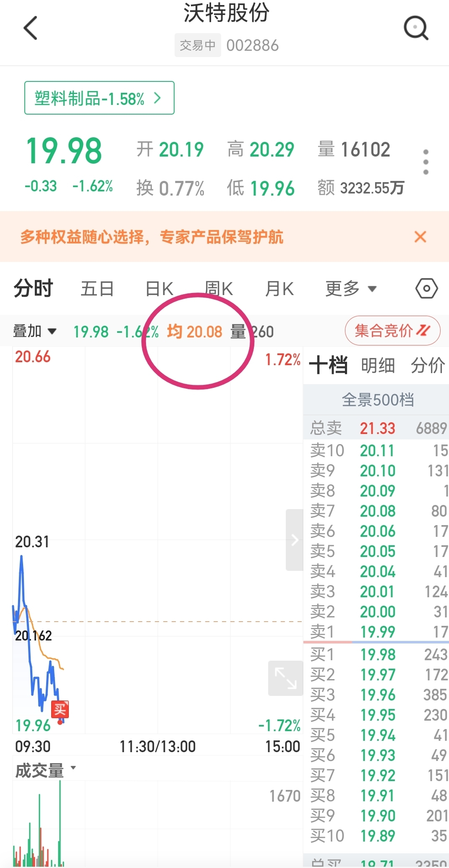Select the 卖1 price 19.99 row

point(376,631)
